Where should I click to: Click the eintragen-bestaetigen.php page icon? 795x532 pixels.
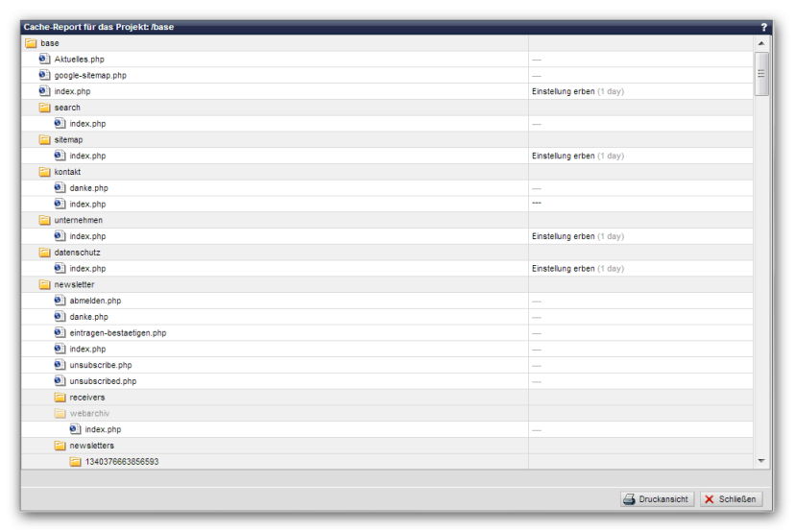[x=60, y=332]
